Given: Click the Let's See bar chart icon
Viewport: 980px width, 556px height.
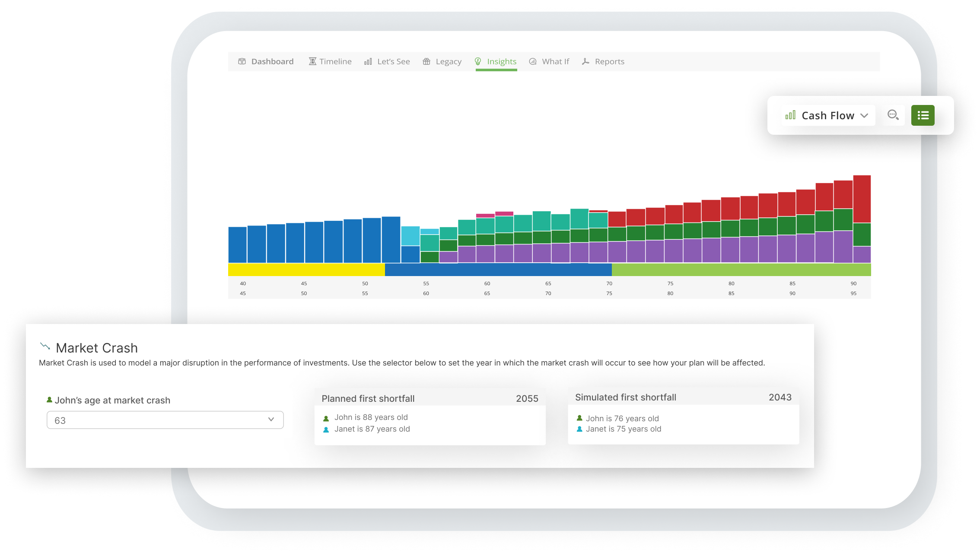Looking at the screenshot, I should click(x=368, y=61).
